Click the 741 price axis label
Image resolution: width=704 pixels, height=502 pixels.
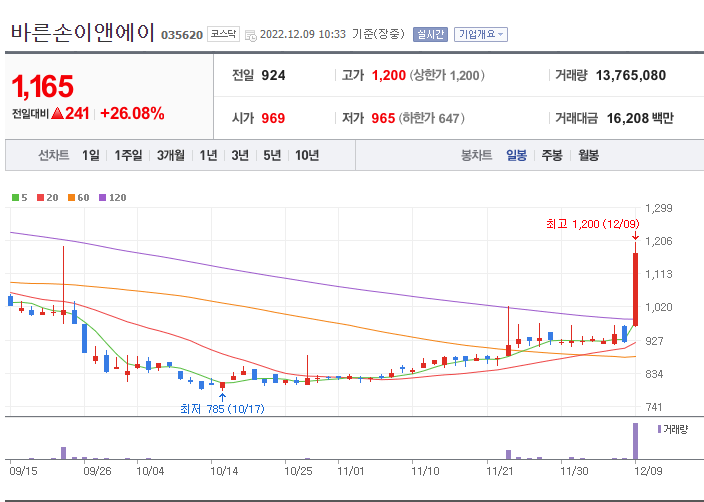654,407
